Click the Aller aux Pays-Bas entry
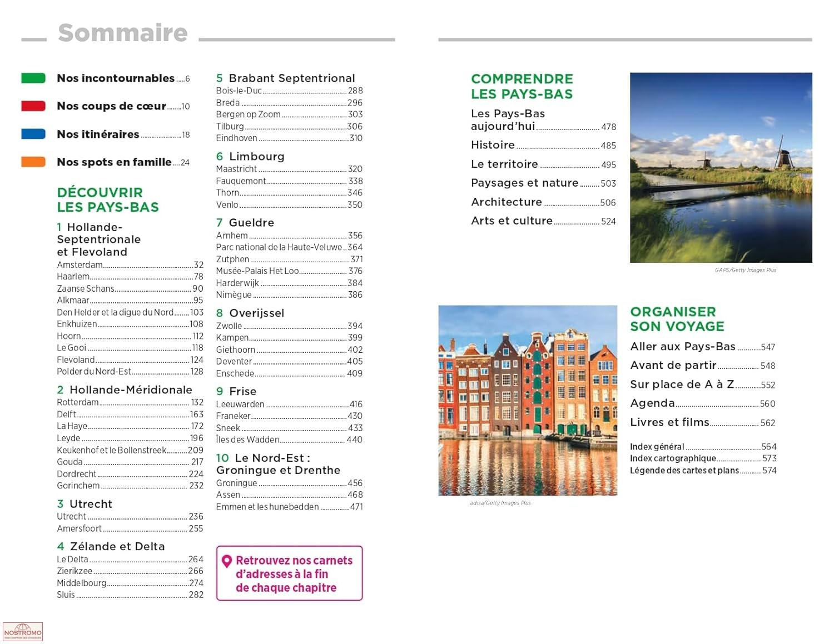 [x=703, y=347]
